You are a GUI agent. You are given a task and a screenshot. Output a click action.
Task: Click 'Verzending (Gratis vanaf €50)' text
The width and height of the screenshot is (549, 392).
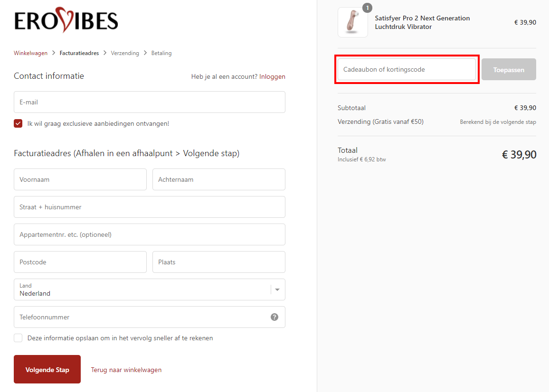tap(380, 122)
